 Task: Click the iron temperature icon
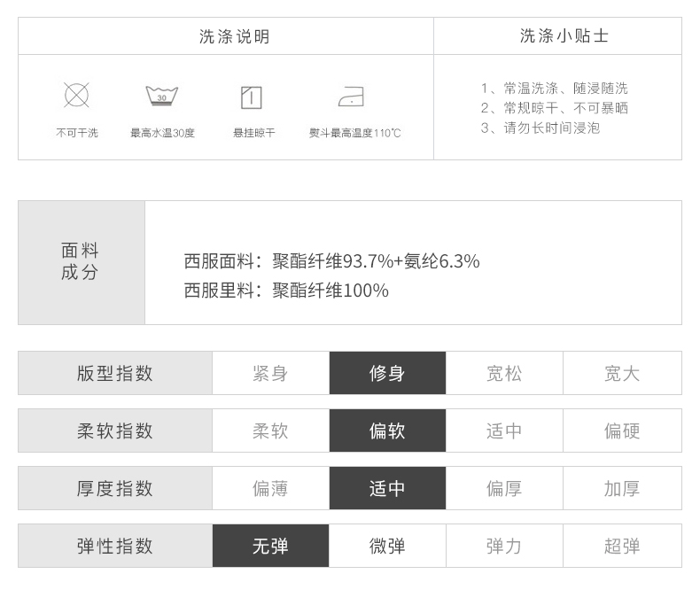(352, 97)
